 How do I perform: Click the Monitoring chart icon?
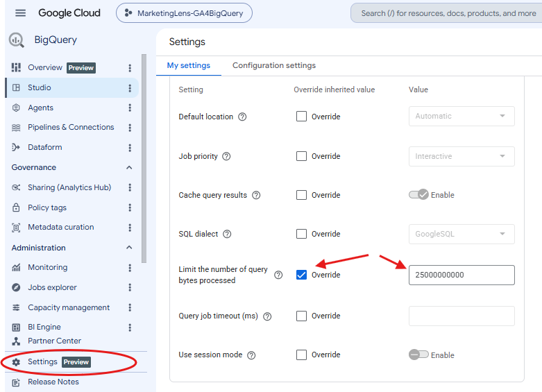pos(16,267)
